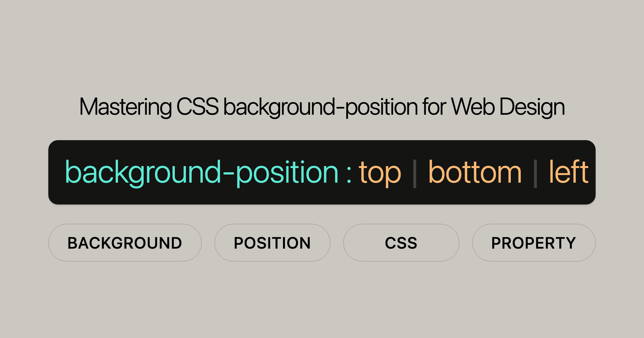Click the word "Design" in the title

532,107
